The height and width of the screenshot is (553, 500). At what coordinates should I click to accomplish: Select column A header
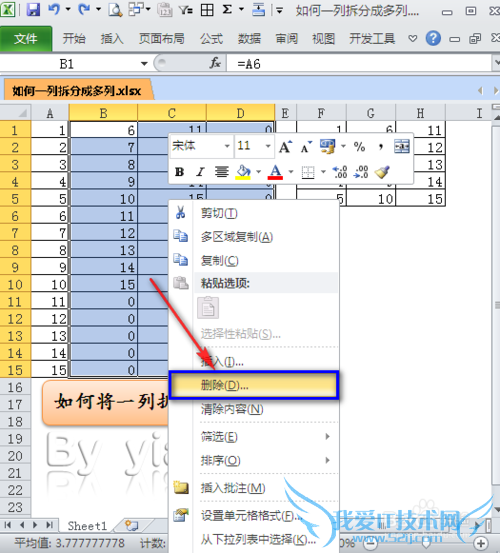click(x=50, y=113)
